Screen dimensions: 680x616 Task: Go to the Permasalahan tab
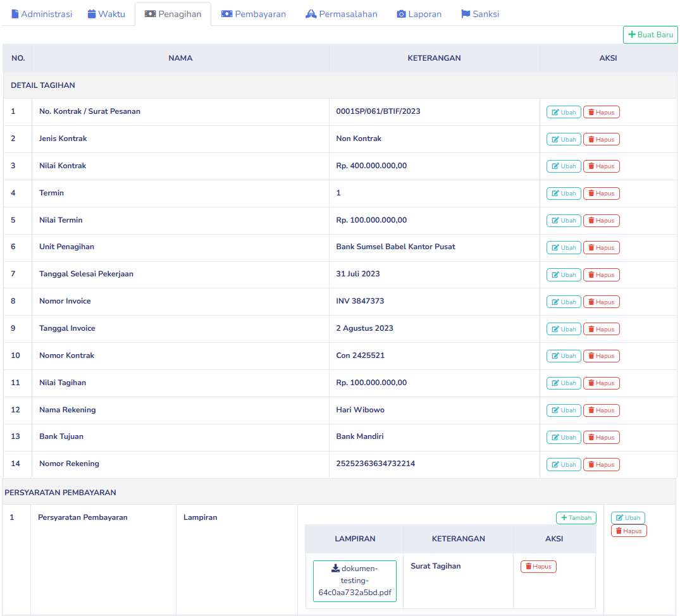(x=341, y=14)
